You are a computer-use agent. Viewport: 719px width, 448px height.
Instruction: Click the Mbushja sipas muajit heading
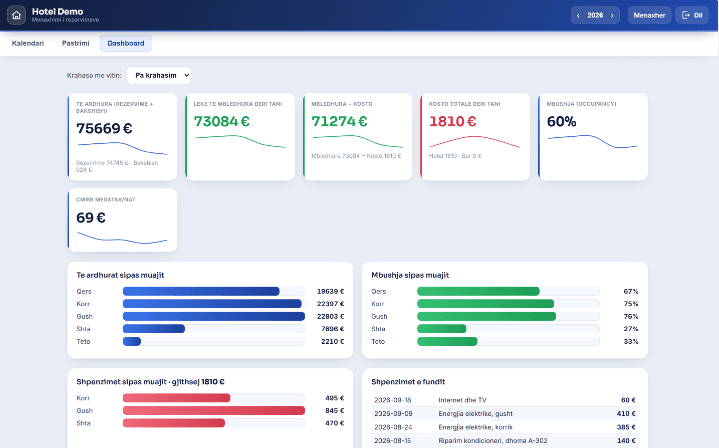(x=410, y=275)
